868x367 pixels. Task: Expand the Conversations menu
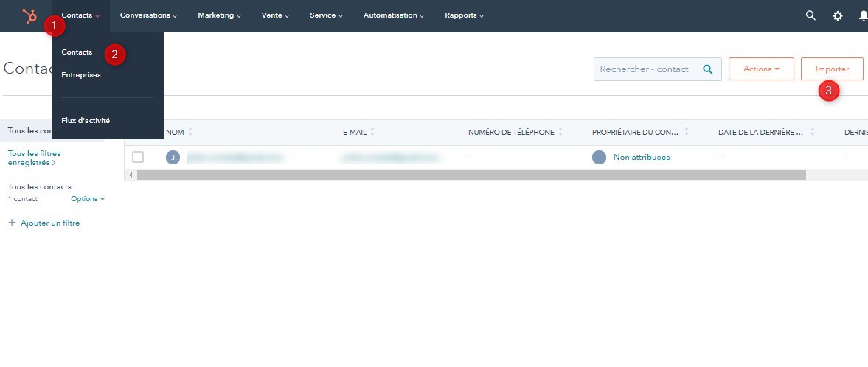tap(148, 15)
